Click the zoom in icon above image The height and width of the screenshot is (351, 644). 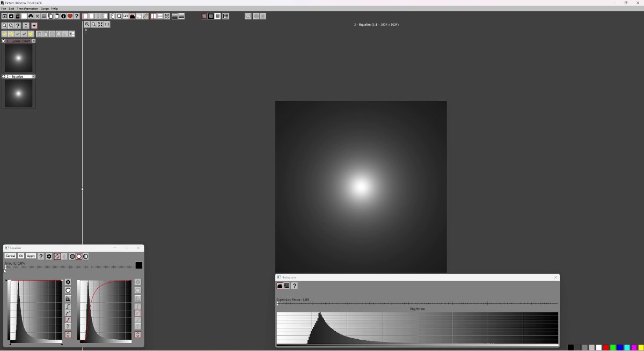coord(87,24)
